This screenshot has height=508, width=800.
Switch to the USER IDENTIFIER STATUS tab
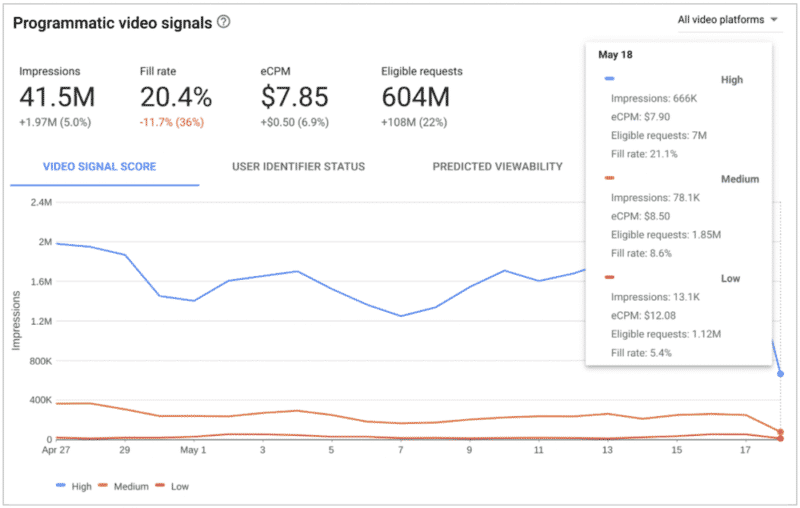(298, 166)
